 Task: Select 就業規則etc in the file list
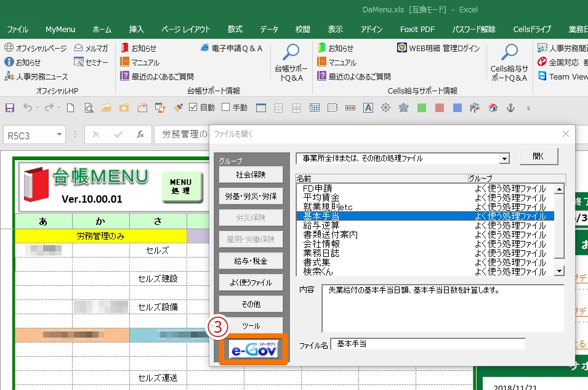pos(425,207)
